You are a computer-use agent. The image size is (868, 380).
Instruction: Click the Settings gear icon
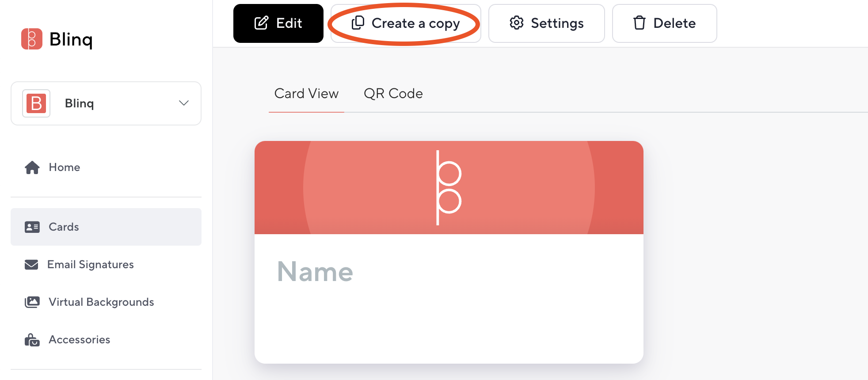click(x=516, y=23)
